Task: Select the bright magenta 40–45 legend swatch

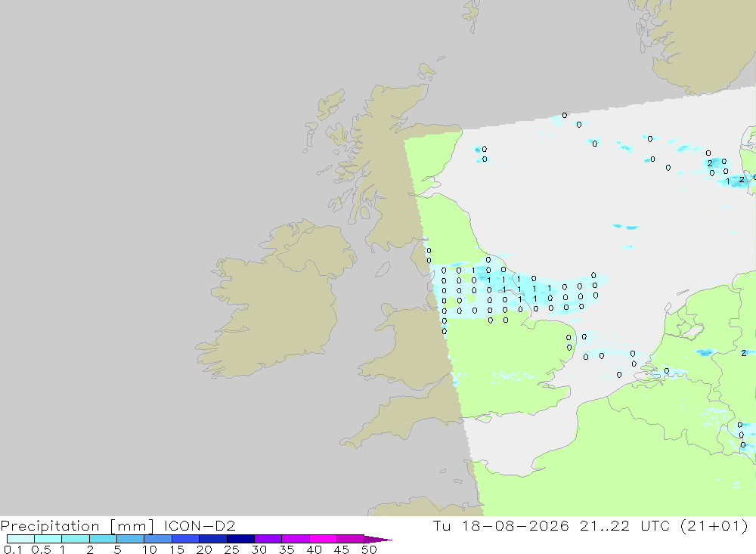Action: tap(323, 539)
